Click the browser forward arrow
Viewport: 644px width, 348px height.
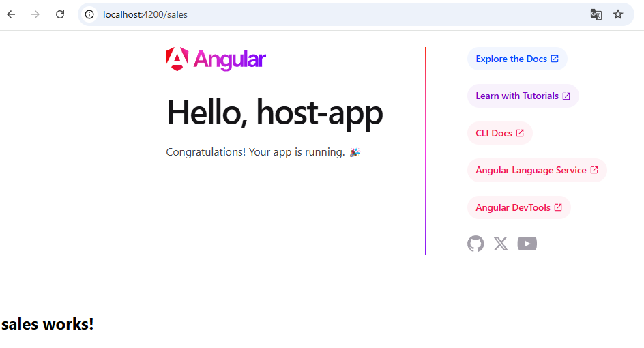pos(35,14)
